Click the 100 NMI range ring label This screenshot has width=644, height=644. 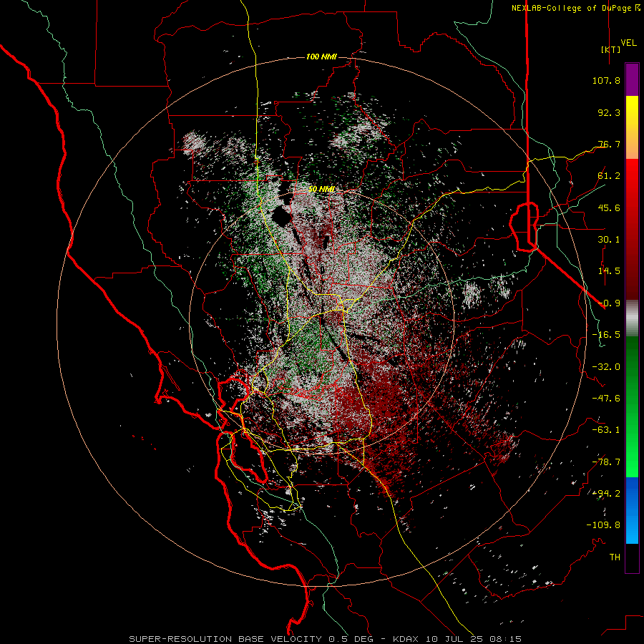tap(321, 57)
